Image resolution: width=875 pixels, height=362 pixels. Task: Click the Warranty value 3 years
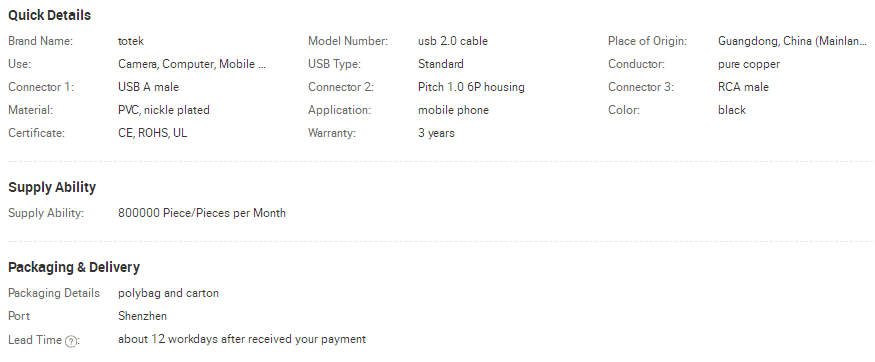(x=436, y=133)
